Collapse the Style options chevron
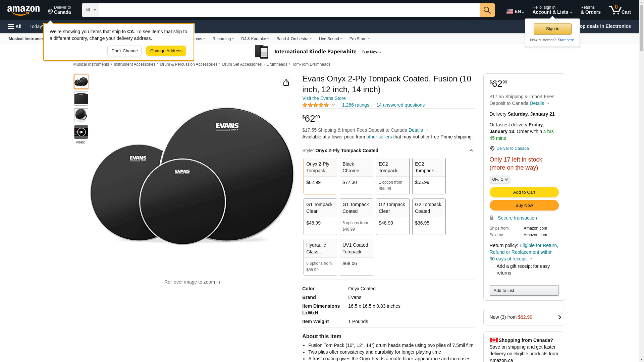Screen dimensions: 644x362 click(x=471, y=150)
